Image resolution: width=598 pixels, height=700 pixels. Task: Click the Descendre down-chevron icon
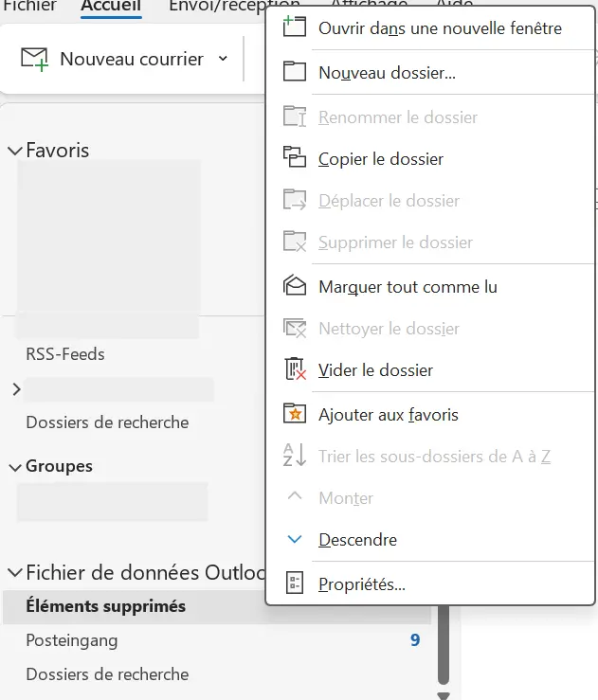(x=295, y=539)
